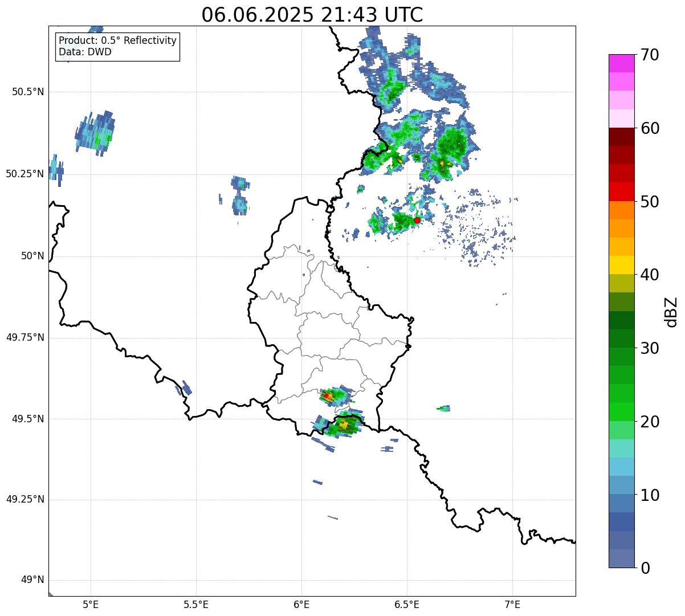685x616 pixels.
Task: Click the "49.25°N" latitude label
Action: (x=25, y=500)
